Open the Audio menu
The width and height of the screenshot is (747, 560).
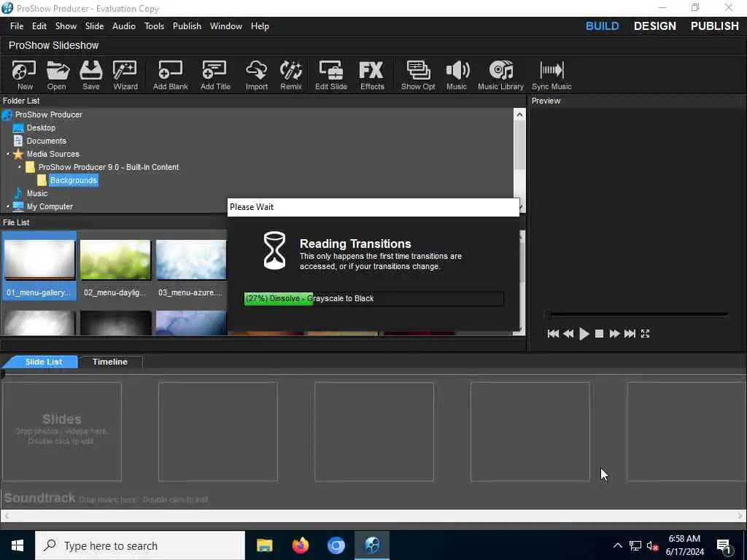click(124, 26)
